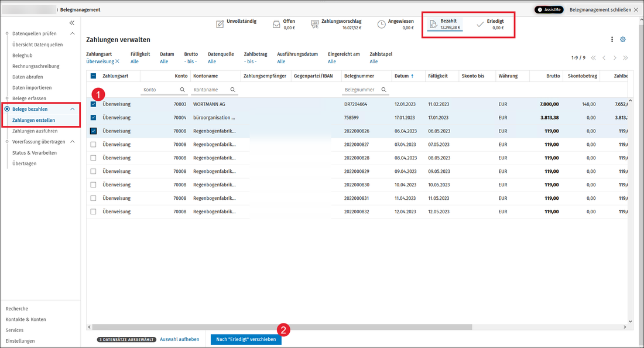Open the Datum filter set to Alle

point(164,62)
